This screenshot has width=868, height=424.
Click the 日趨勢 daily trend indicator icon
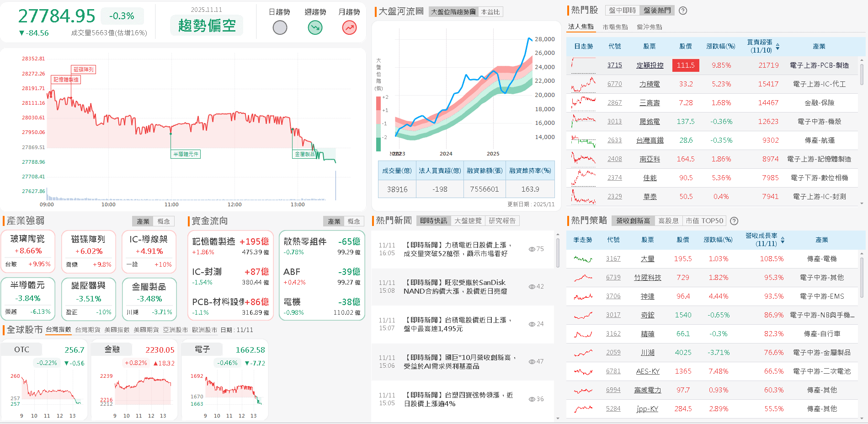[280, 27]
